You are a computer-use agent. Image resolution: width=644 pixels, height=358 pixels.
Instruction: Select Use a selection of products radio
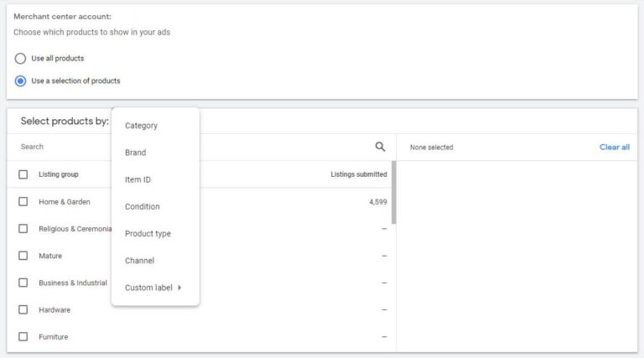pyautogui.click(x=20, y=80)
